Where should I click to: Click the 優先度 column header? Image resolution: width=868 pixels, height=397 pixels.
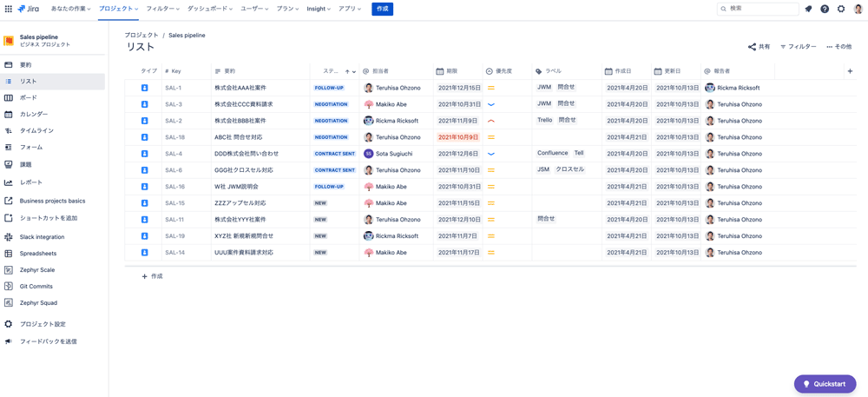507,71
